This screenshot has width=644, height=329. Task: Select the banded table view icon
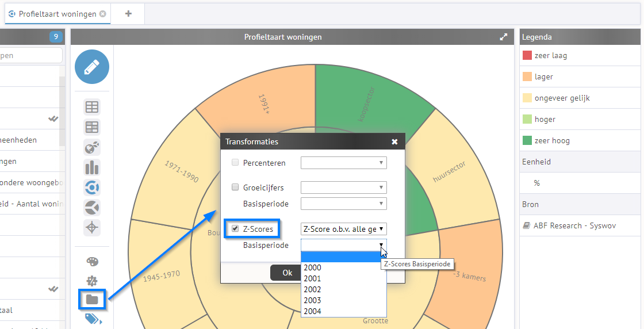[x=92, y=127]
